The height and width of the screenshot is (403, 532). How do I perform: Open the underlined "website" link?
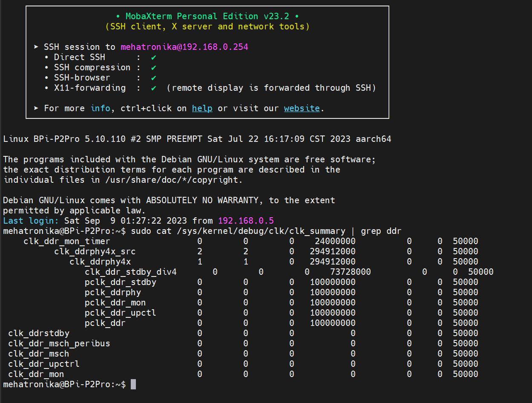[x=302, y=108]
